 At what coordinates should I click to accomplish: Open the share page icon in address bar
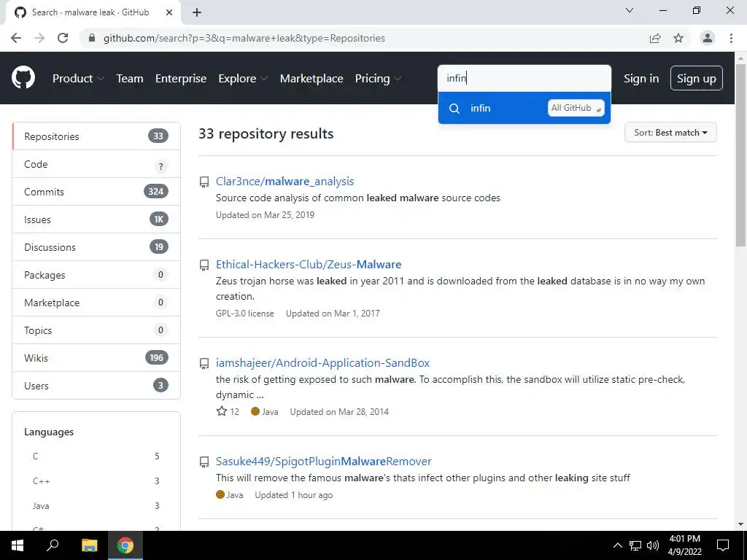[x=655, y=38]
